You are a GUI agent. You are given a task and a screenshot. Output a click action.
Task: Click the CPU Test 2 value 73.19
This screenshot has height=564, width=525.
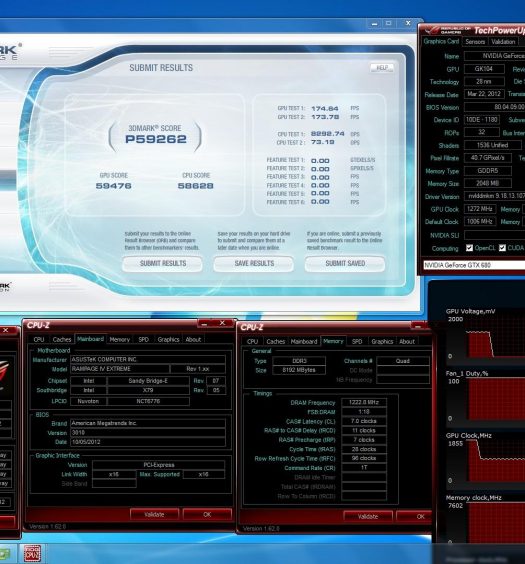323,142
